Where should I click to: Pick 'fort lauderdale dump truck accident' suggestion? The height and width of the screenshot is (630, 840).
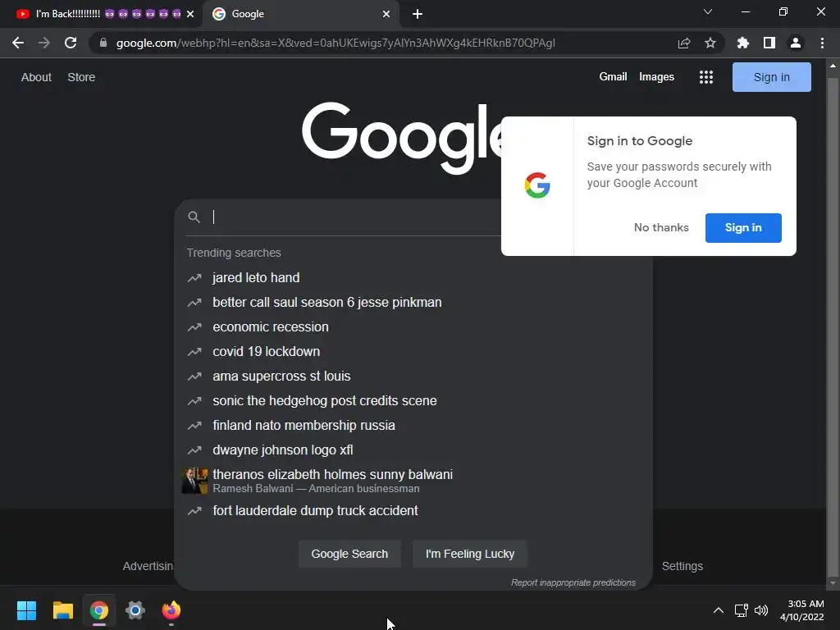coord(413,510)
